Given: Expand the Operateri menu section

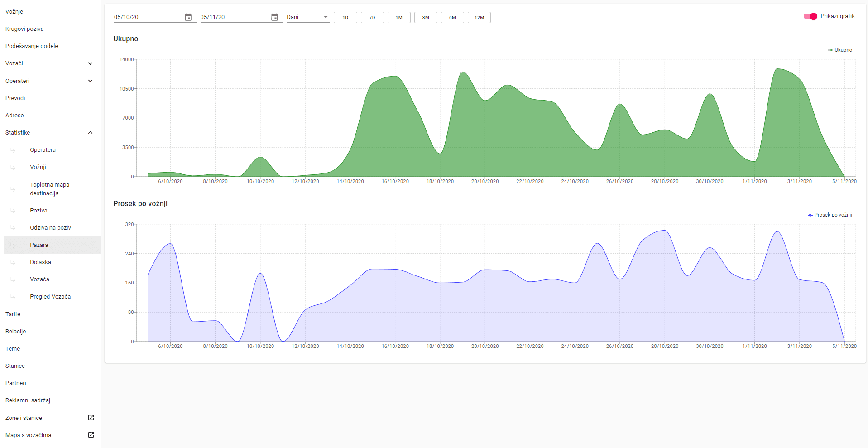Looking at the screenshot, I should tap(90, 81).
